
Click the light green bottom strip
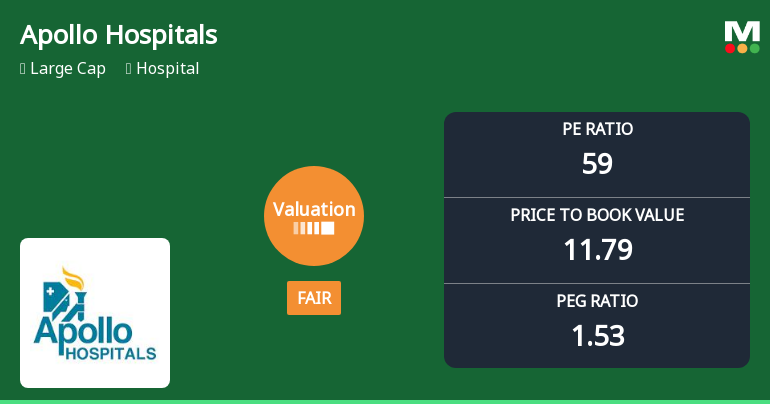click(385, 401)
